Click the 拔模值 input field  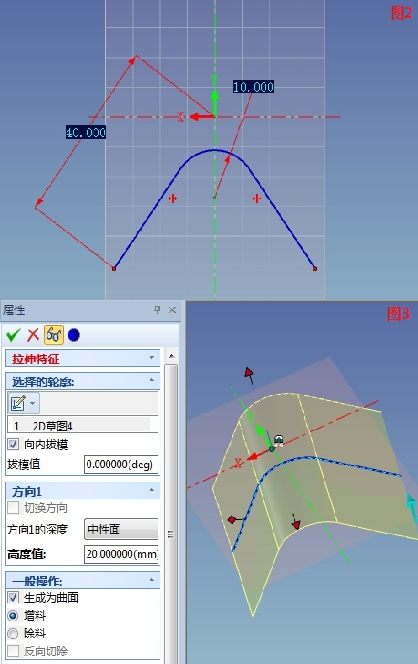click(122, 465)
